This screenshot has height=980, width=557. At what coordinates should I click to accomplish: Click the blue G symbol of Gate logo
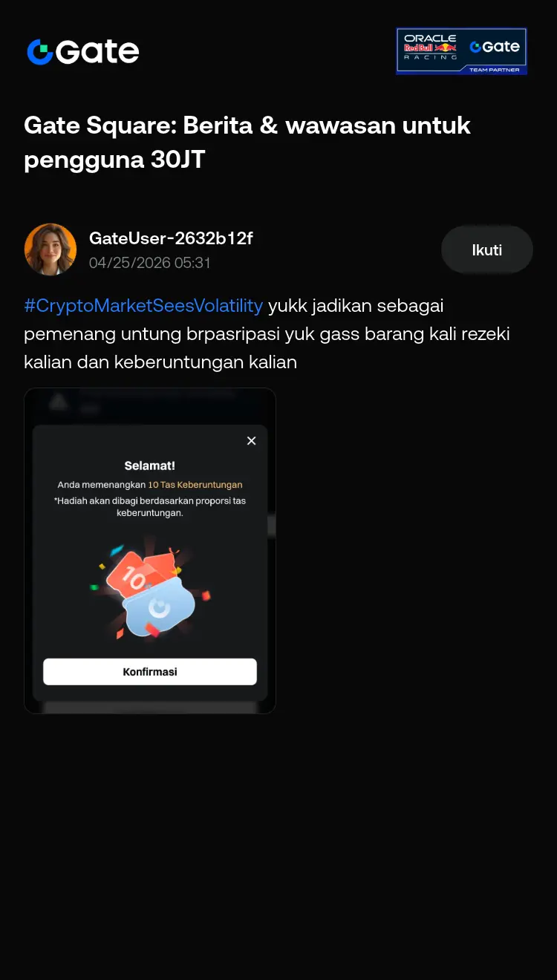pyautogui.click(x=40, y=52)
